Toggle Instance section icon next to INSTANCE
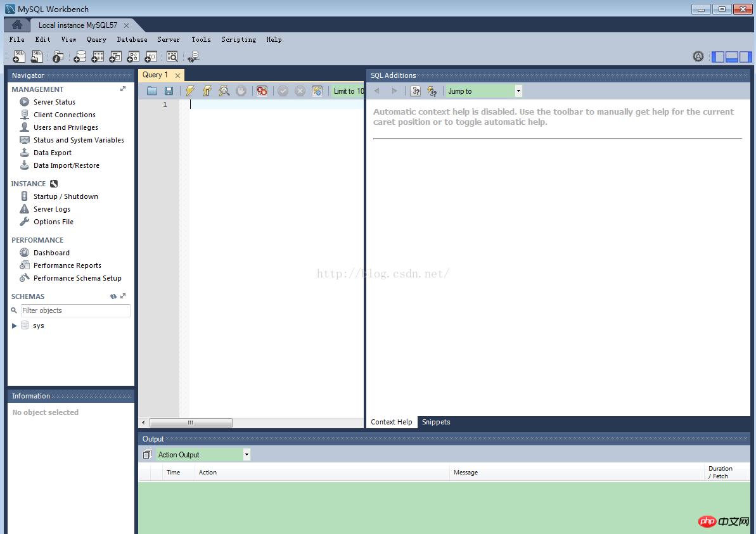The width and height of the screenshot is (756, 534). (54, 184)
